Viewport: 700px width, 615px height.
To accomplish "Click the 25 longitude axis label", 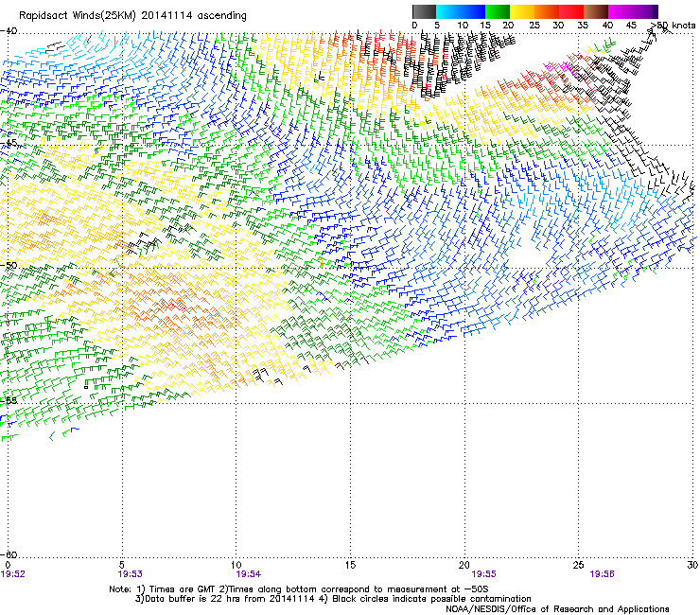I will (578, 565).
